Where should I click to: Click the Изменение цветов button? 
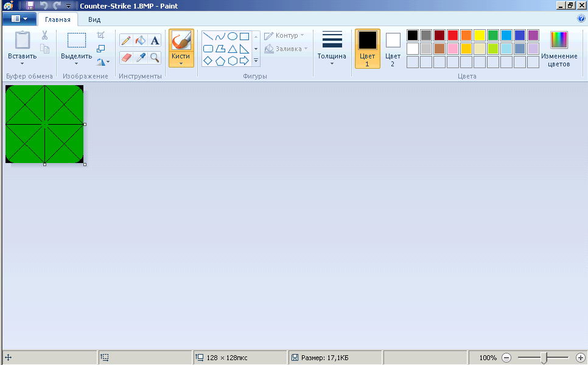[559, 49]
